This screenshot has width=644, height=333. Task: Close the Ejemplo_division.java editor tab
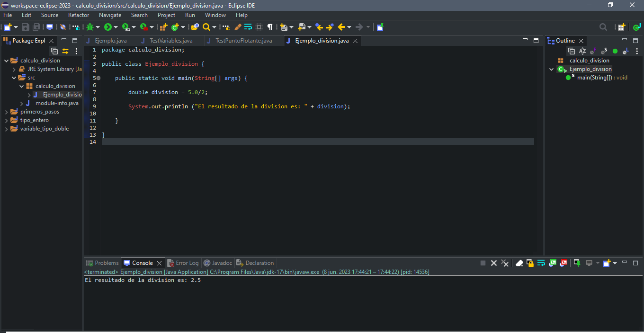(355, 41)
